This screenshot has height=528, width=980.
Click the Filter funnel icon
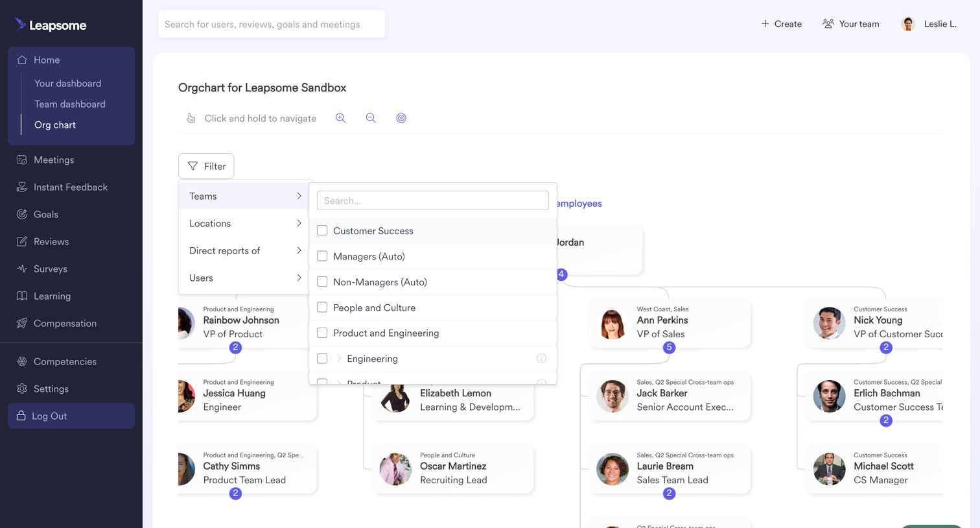[x=192, y=166]
